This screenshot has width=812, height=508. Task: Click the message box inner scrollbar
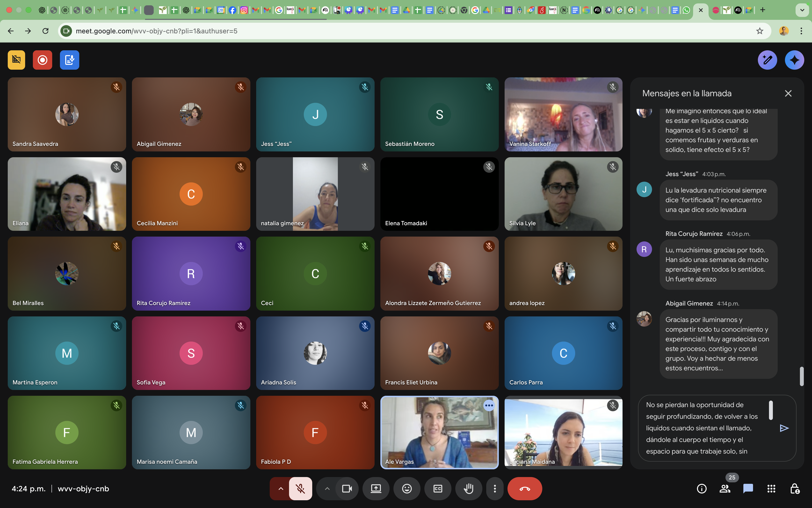coord(771,410)
